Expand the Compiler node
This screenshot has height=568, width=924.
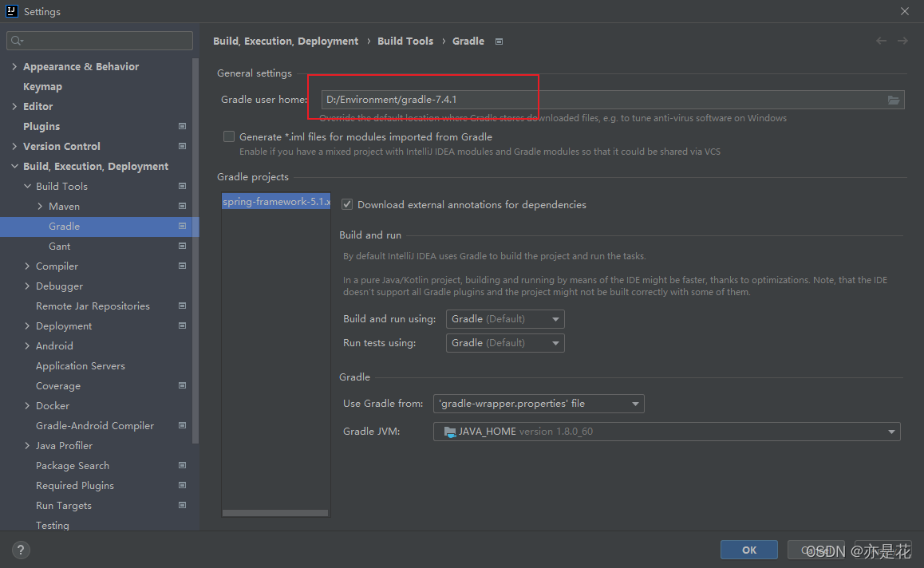pyautogui.click(x=27, y=266)
